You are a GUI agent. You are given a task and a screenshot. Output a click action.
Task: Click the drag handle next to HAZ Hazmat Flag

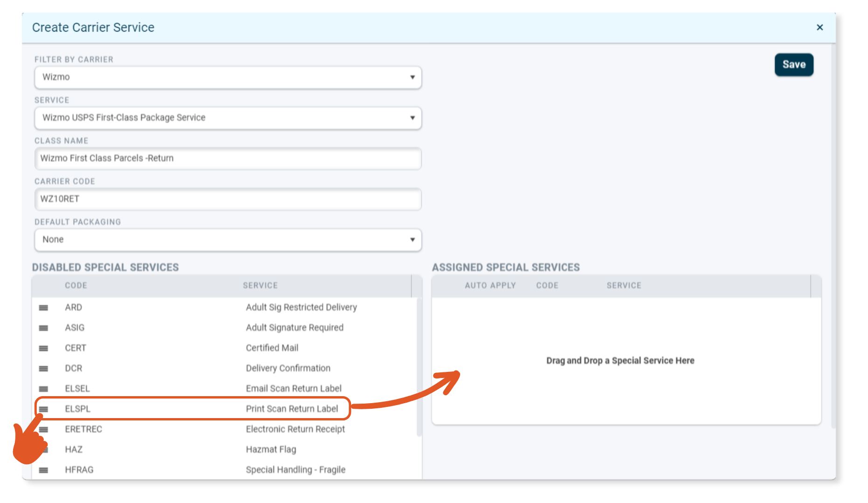tap(43, 449)
